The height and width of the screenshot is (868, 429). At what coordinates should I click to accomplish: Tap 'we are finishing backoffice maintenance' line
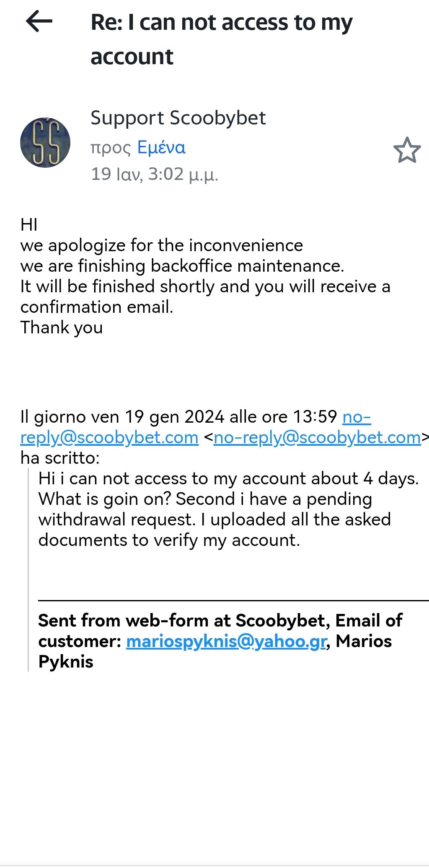point(182,266)
